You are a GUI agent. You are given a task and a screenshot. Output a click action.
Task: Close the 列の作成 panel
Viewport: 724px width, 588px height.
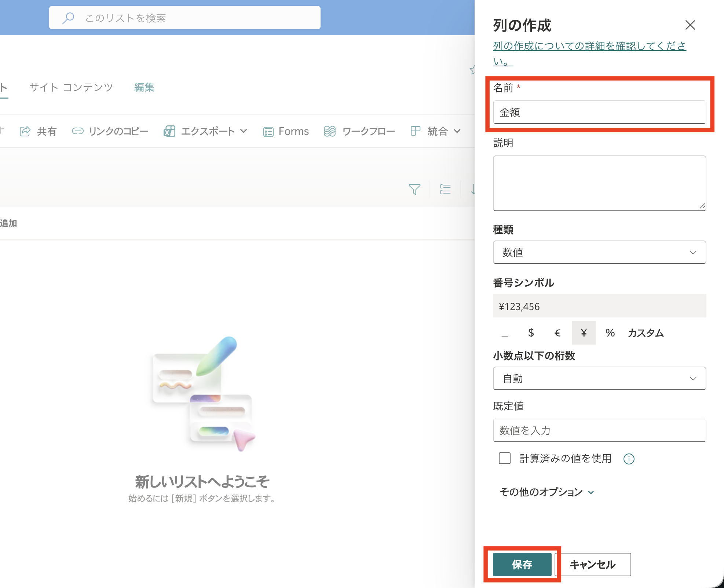coord(690,25)
